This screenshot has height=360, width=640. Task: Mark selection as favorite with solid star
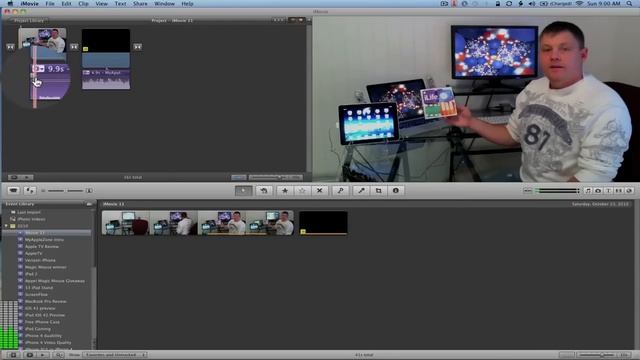coord(285,191)
